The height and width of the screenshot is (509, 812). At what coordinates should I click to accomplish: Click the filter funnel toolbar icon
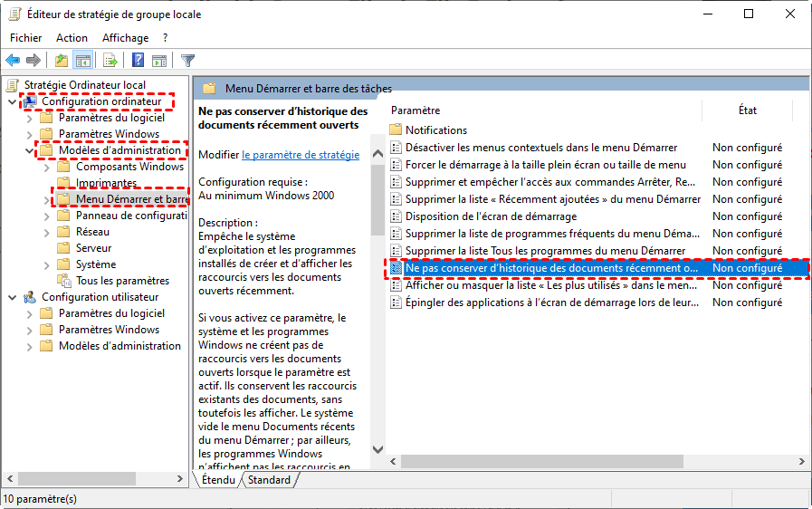click(x=187, y=61)
